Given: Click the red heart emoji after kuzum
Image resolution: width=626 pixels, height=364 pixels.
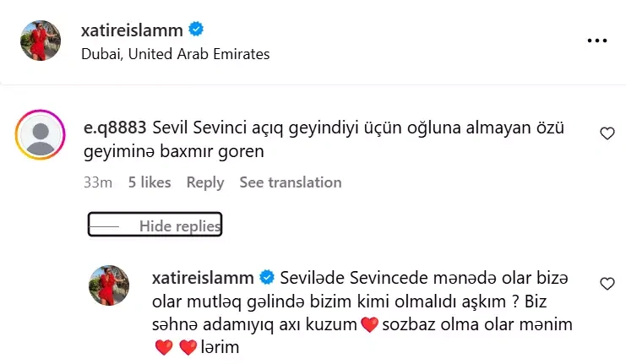Looking at the screenshot, I should click(x=368, y=324).
